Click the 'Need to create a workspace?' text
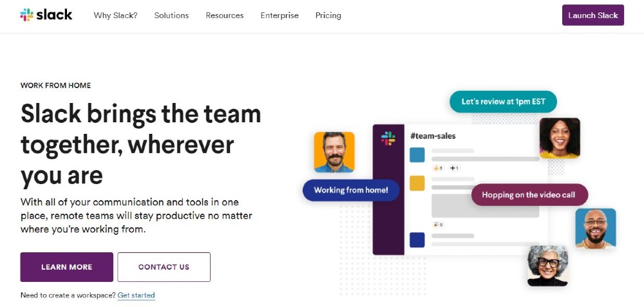This screenshot has height=307, width=644. (68, 295)
